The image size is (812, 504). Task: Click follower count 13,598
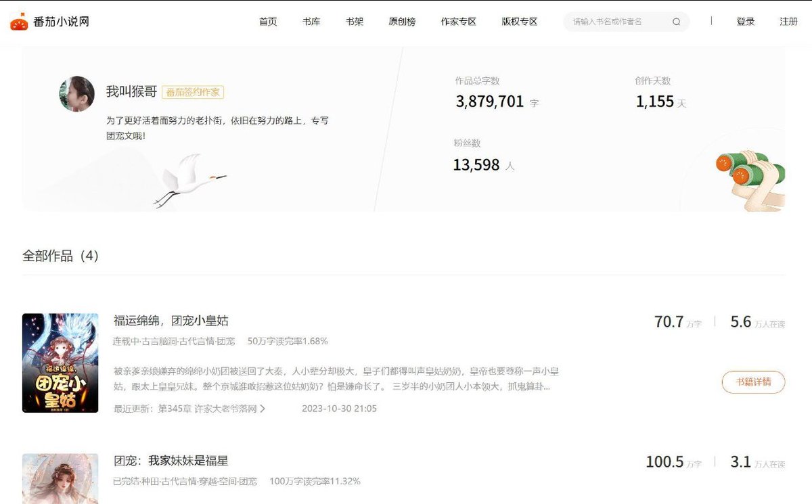(x=476, y=164)
